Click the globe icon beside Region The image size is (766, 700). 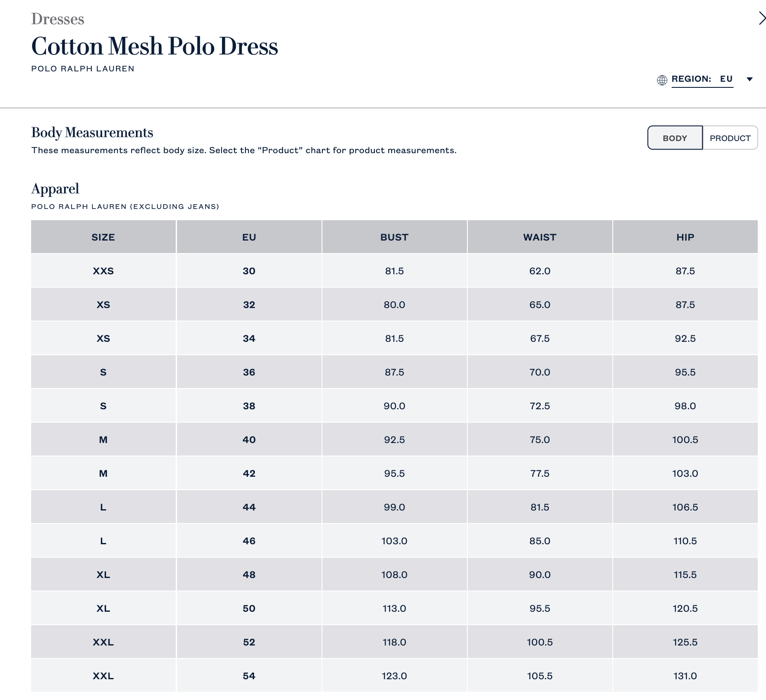[662, 80]
